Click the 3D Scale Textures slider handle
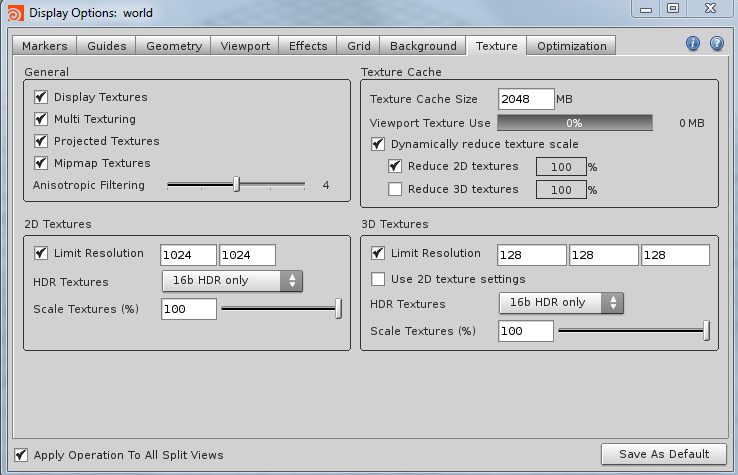The image size is (738, 475). coord(706,331)
